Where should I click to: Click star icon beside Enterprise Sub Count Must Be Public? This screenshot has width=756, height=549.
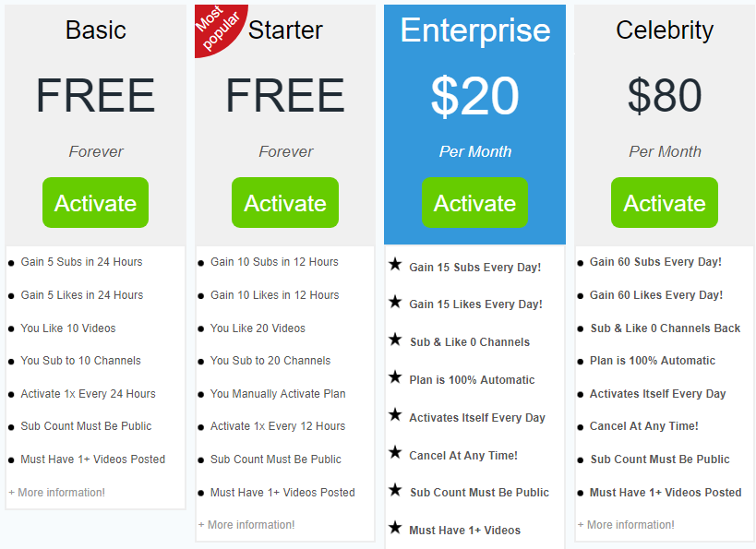395,490
